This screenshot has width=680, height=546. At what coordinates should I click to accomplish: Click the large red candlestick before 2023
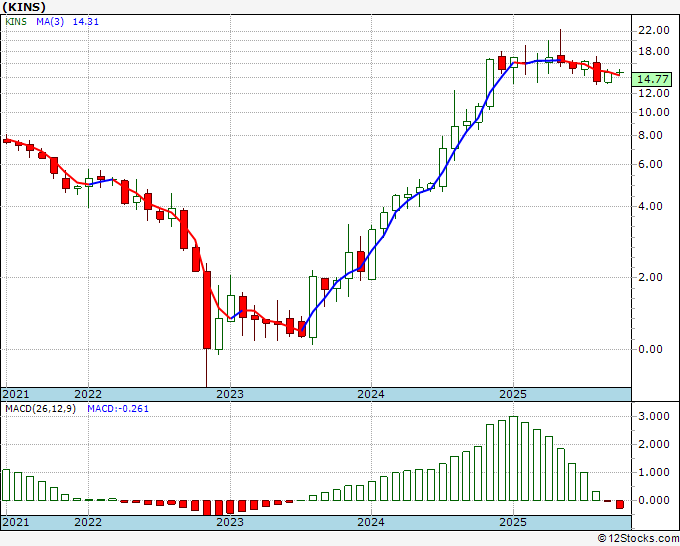tap(207, 310)
